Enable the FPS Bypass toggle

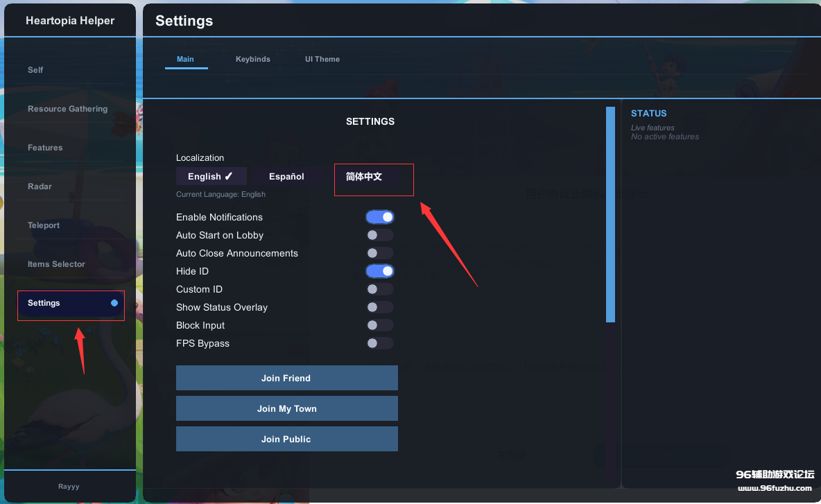380,343
